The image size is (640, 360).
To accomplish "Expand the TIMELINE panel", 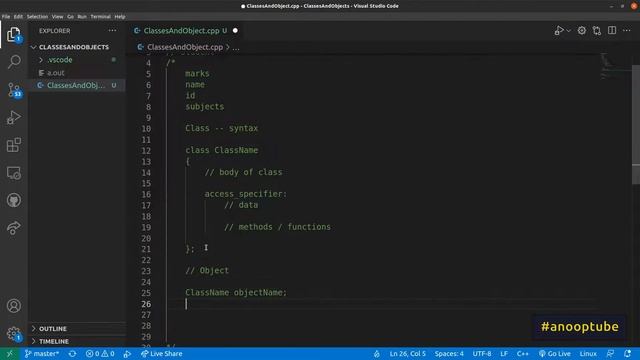I will [54, 341].
